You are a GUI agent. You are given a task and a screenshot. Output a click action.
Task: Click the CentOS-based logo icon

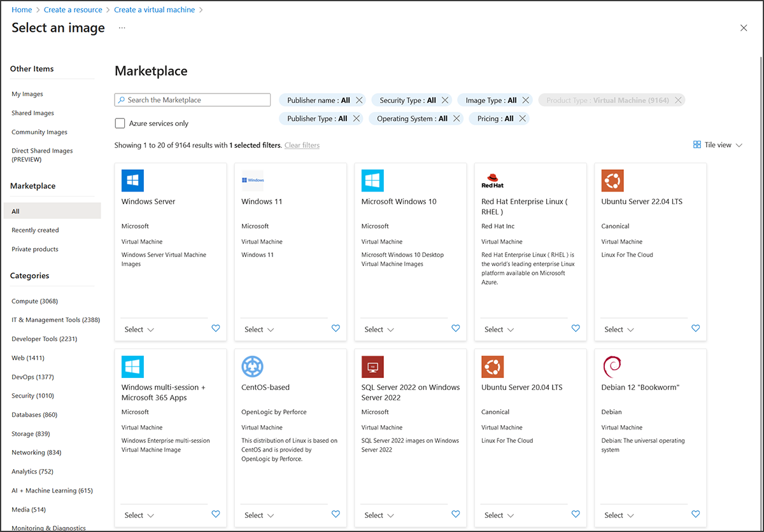(253, 367)
